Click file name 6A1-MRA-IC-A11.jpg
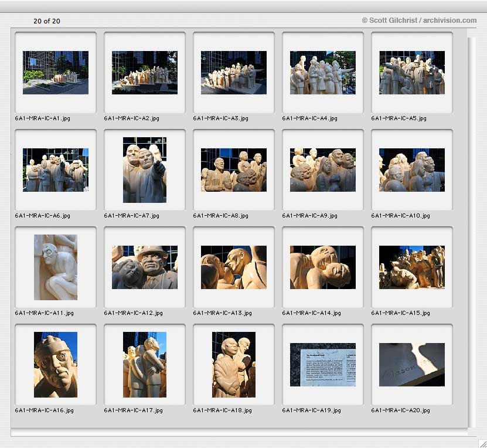Screen dimensions: 487x448 pos(45,313)
